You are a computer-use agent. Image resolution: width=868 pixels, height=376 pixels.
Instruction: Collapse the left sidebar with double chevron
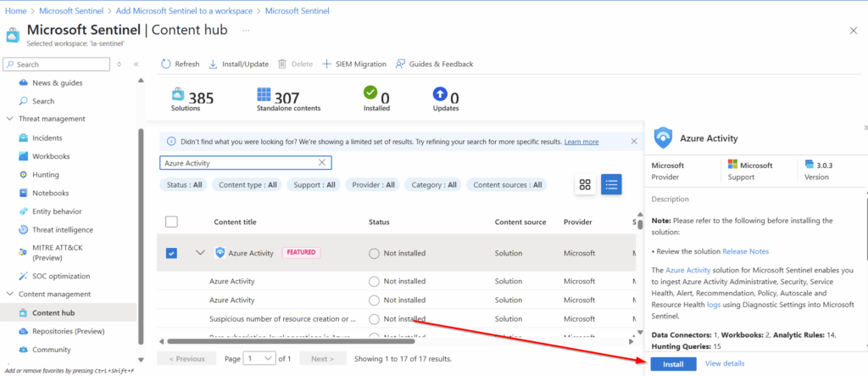tap(136, 65)
